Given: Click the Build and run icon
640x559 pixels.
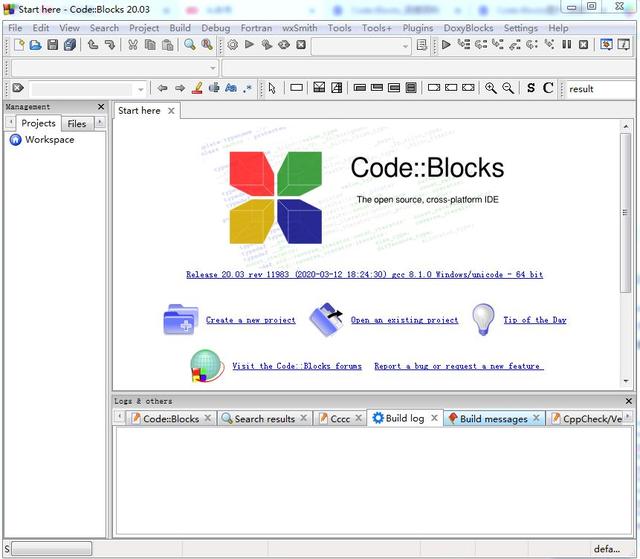Looking at the screenshot, I should coord(267,44).
